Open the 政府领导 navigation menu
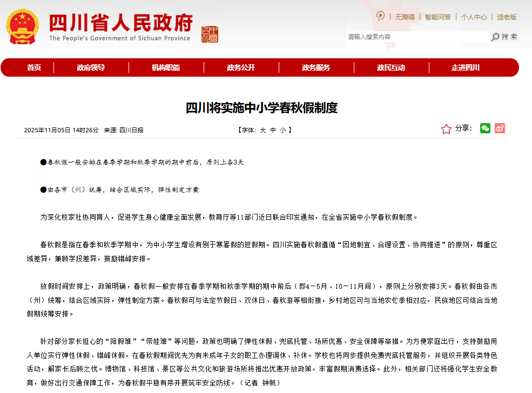 pos(91,67)
